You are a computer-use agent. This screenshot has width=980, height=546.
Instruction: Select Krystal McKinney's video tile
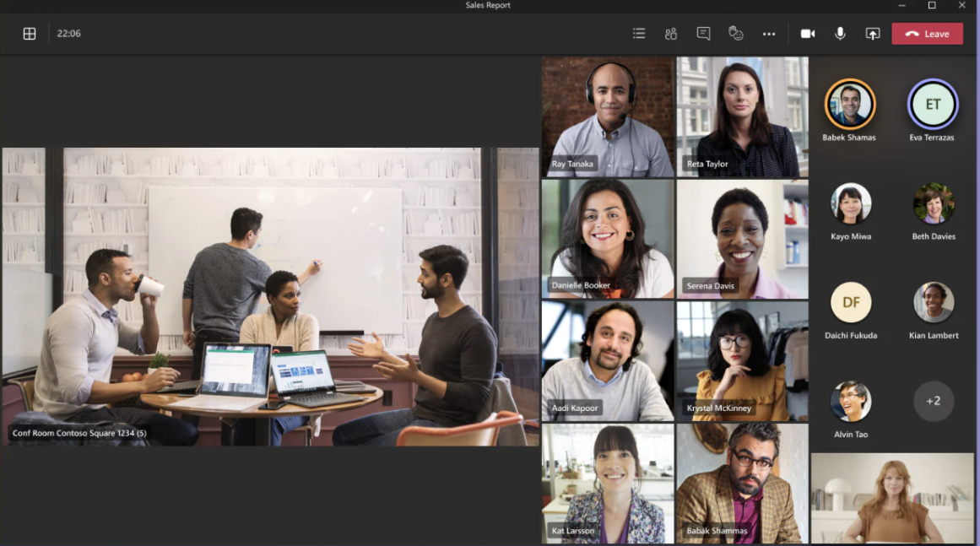click(x=743, y=361)
